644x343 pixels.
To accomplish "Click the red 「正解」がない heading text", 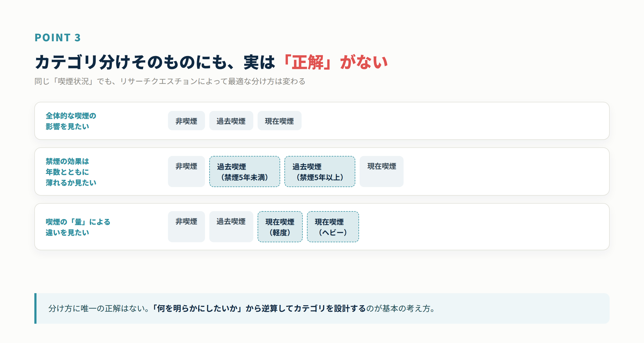I will tap(334, 62).
